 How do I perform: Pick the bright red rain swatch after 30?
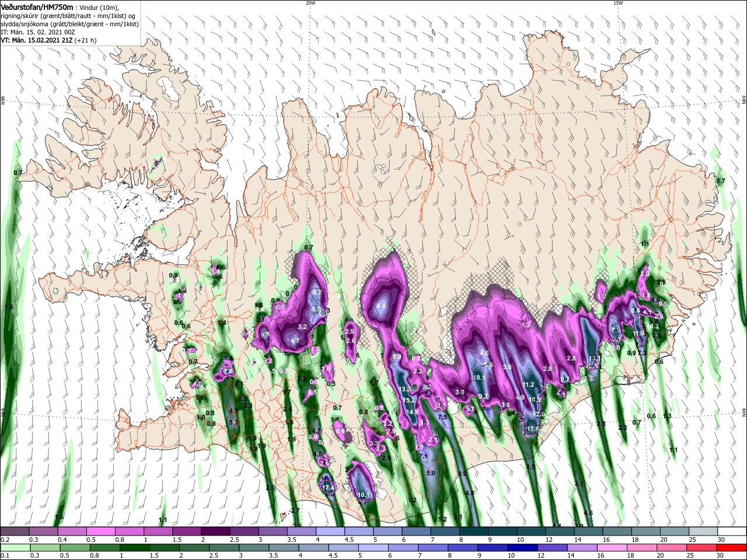732,548
